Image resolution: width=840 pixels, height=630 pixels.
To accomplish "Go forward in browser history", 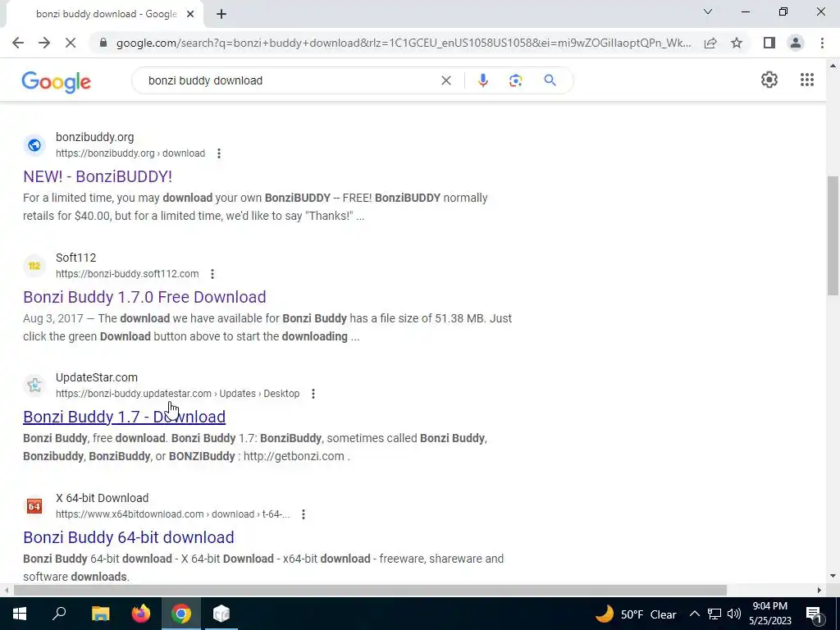I will click(x=44, y=43).
